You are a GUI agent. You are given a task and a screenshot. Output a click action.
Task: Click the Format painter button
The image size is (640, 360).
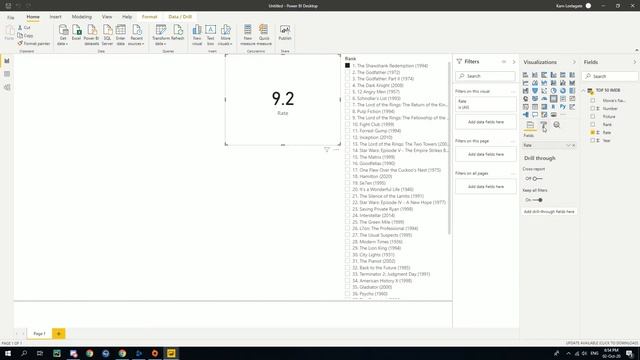(33, 43)
